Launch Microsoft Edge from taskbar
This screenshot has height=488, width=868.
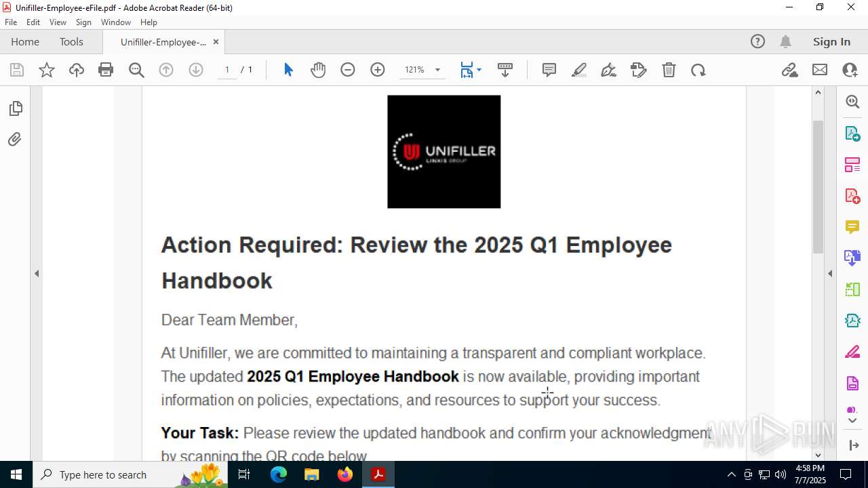click(279, 474)
